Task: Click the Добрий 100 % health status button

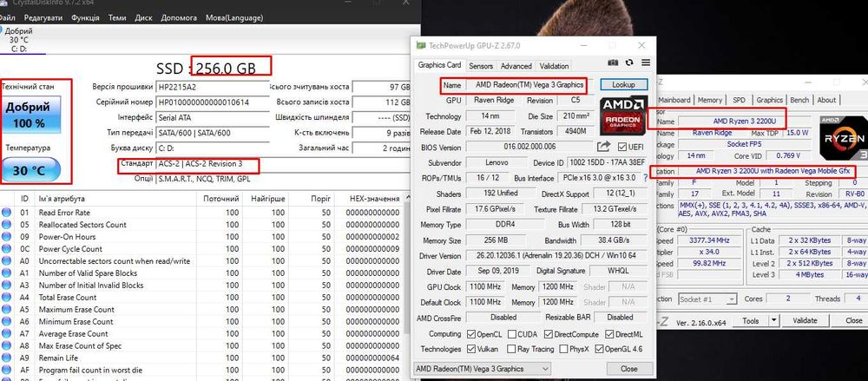Action: pos(31,114)
